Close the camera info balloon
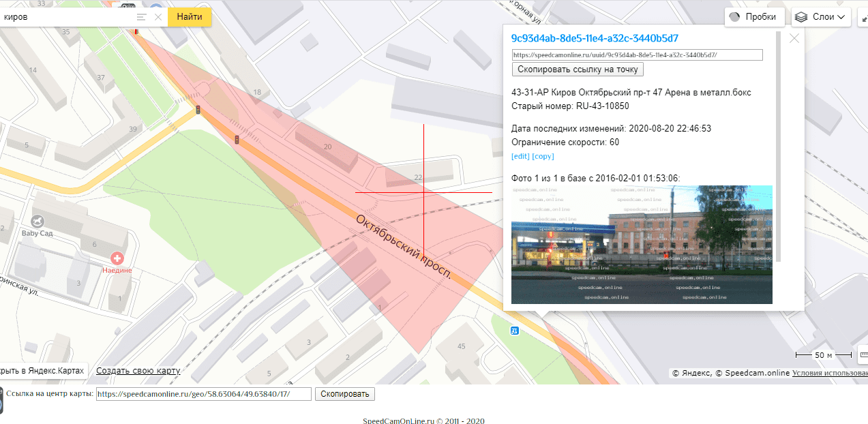 pos(794,39)
